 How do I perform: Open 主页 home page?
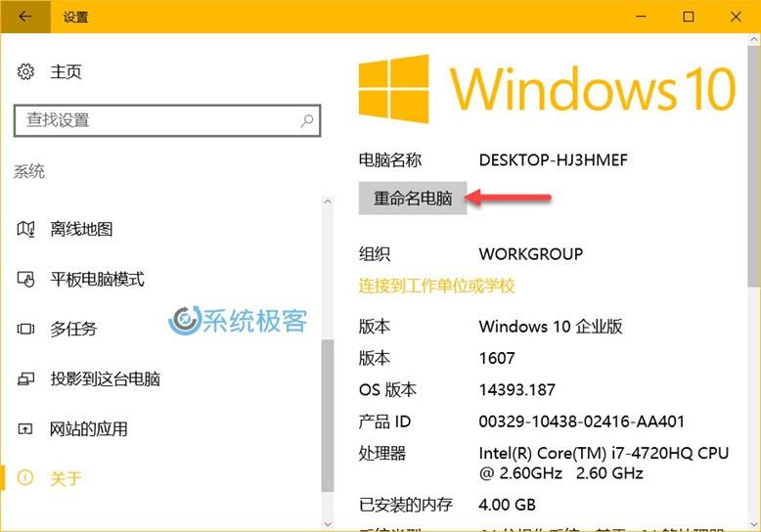(66, 71)
